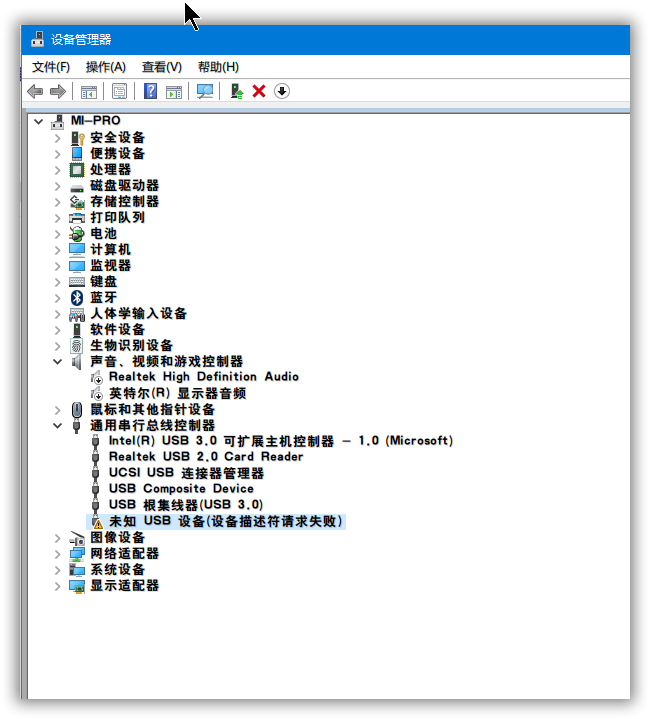Expand the 蓝牙 category arrow
This screenshot has width=650, height=719.
point(58,297)
